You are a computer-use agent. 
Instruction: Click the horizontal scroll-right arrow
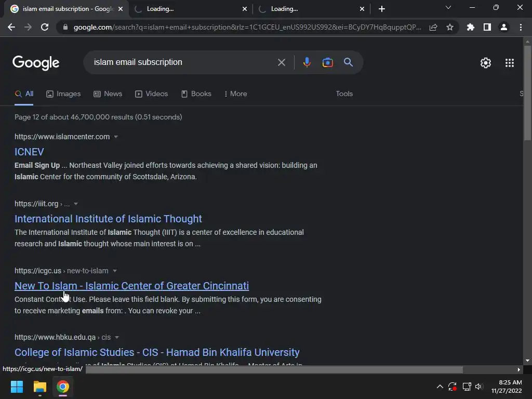(x=519, y=369)
